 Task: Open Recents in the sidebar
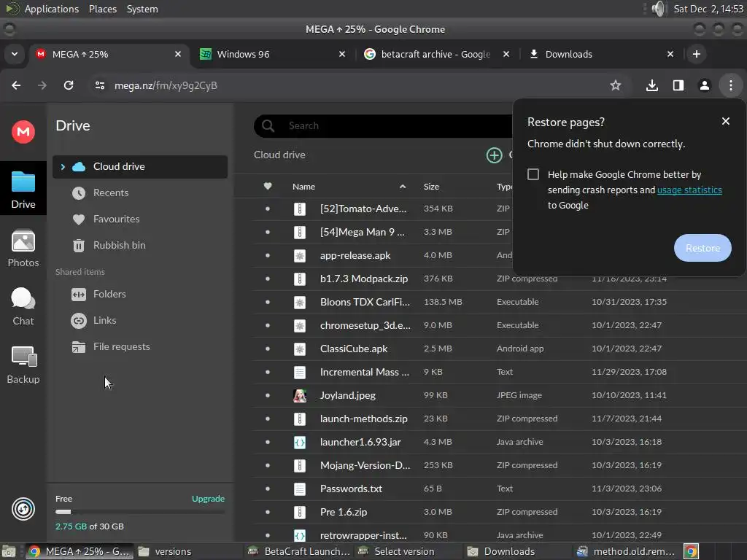[111, 192]
